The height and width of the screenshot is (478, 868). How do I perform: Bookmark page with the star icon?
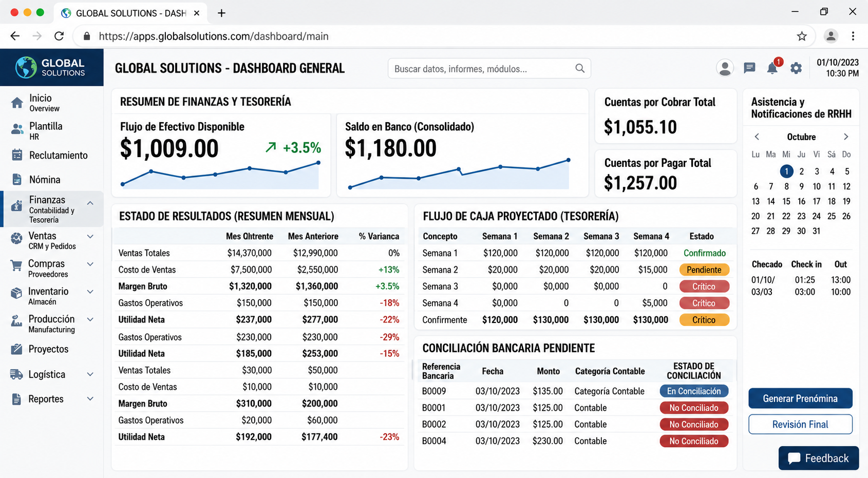[x=802, y=36]
